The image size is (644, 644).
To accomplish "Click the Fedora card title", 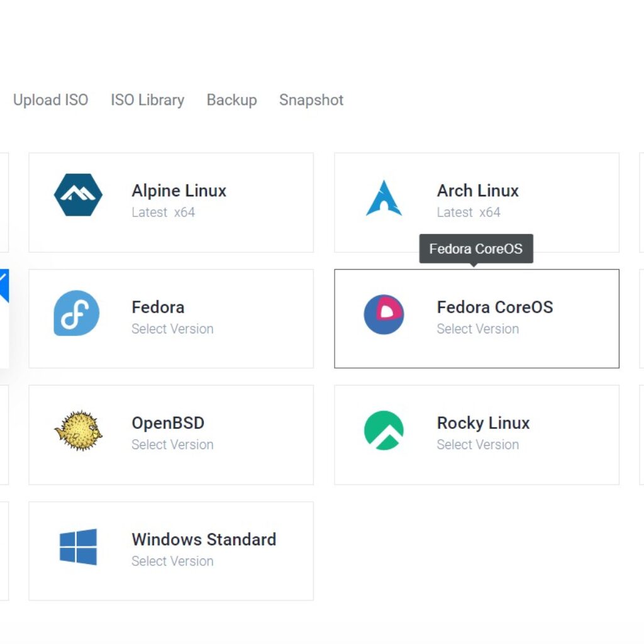I will [158, 307].
